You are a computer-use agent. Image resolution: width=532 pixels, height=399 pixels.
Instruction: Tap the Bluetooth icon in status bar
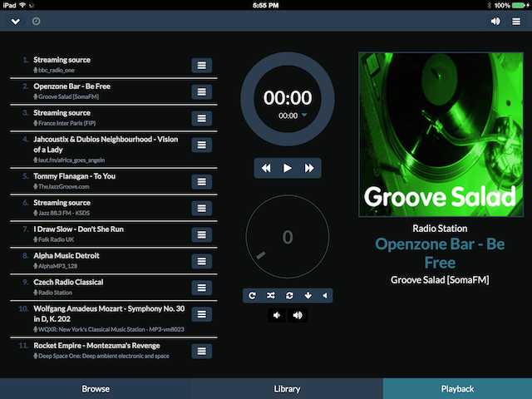point(489,5)
